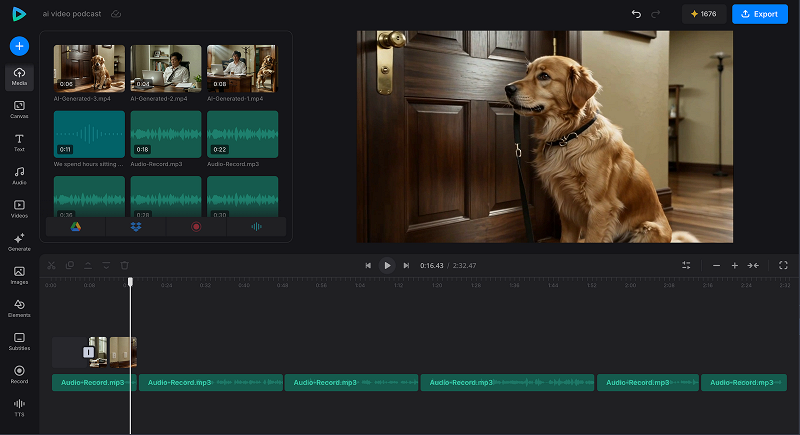Image resolution: width=800 pixels, height=435 pixels.
Task: Select the AI-Generated-1.mp4 thumbnail
Action: pyautogui.click(x=242, y=68)
